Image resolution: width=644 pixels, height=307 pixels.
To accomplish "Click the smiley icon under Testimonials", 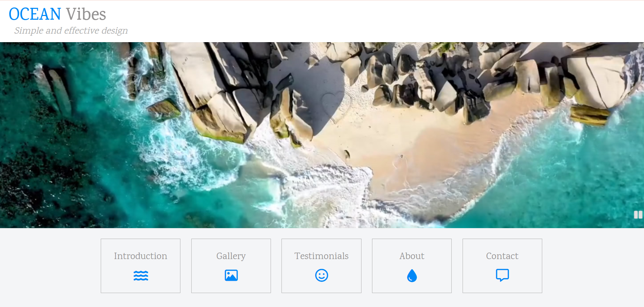I will [321, 275].
